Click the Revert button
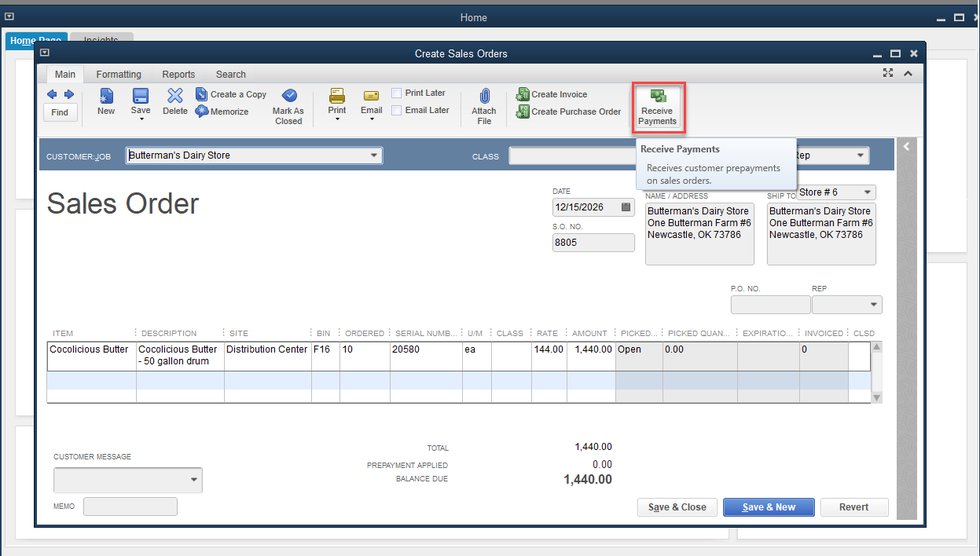This screenshot has width=980, height=556. 853,507
